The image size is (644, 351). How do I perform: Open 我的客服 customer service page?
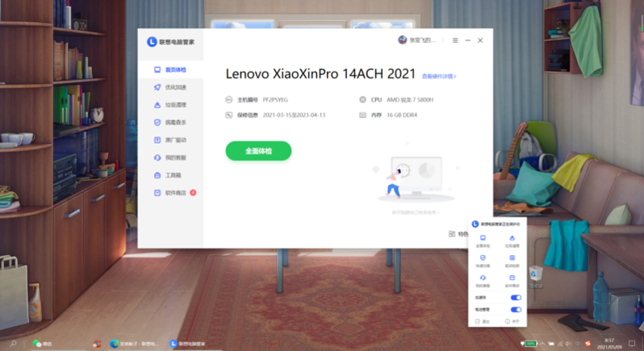click(x=174, y=158)
